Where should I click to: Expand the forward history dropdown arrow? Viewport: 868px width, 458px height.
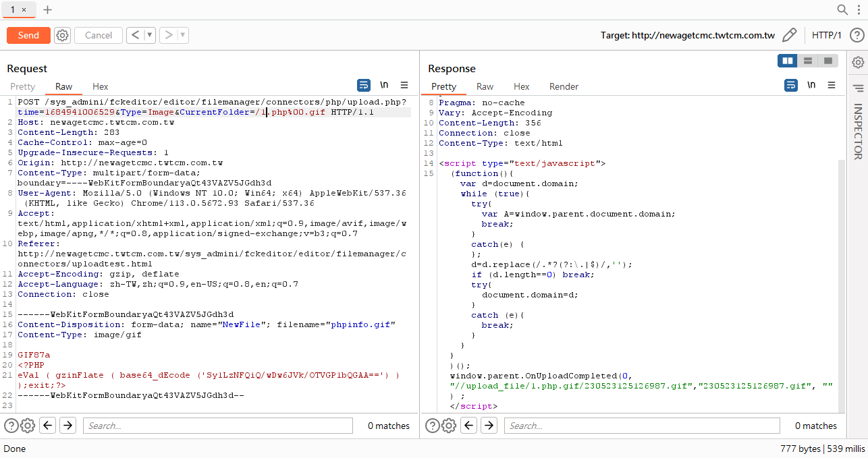(x=183, y=35)
